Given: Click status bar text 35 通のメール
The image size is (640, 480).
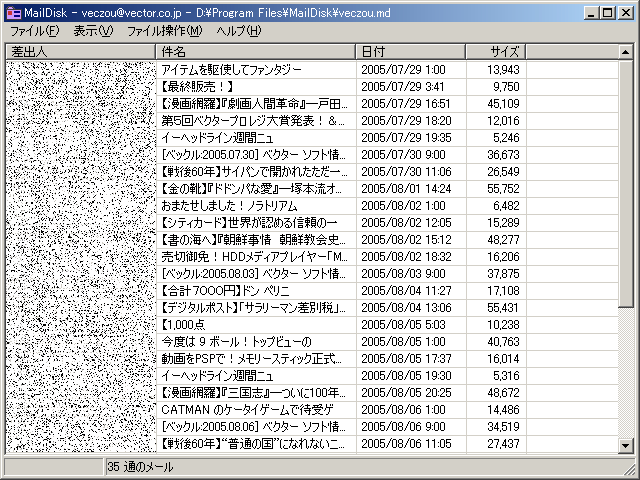Looking at the screenshot, I should coord(140,467).
